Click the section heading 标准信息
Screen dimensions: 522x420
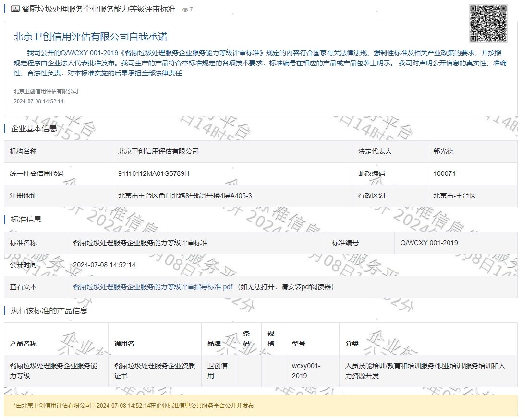tap(26, 219)
